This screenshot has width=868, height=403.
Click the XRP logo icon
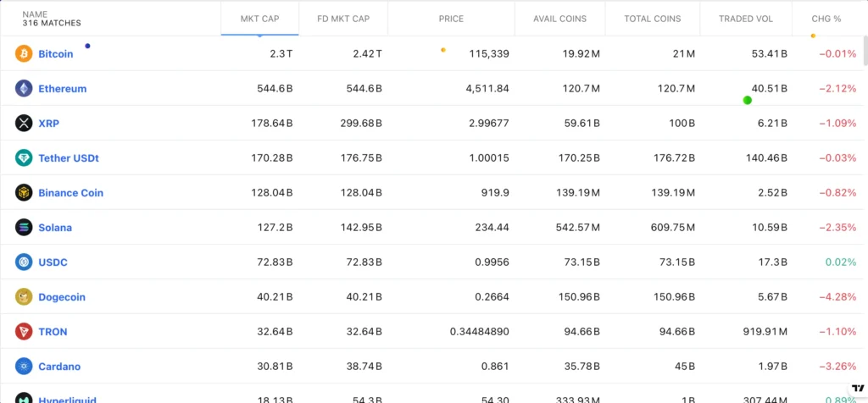(x=24, y=123)
